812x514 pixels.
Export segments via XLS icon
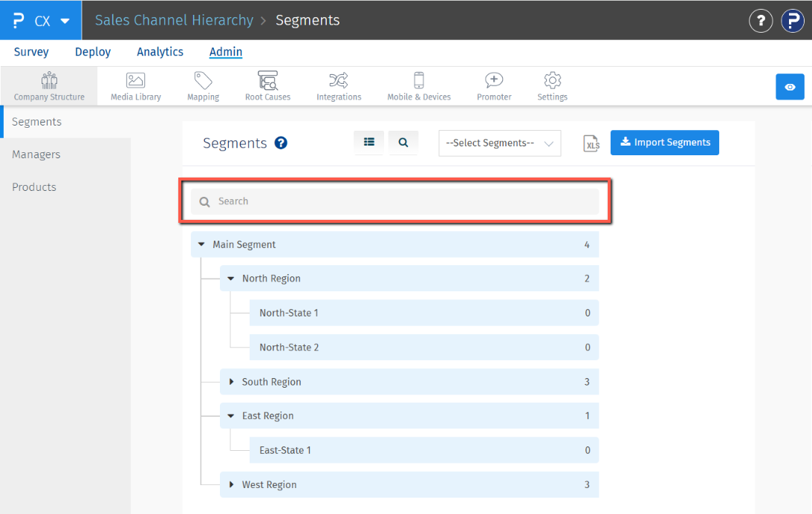tap(591, 143)
